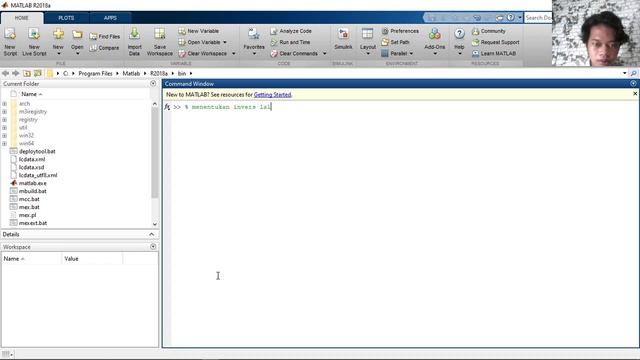Viewport: 640px width, 360px height.
Task: Click Import Data
Action: pos(134,42)
